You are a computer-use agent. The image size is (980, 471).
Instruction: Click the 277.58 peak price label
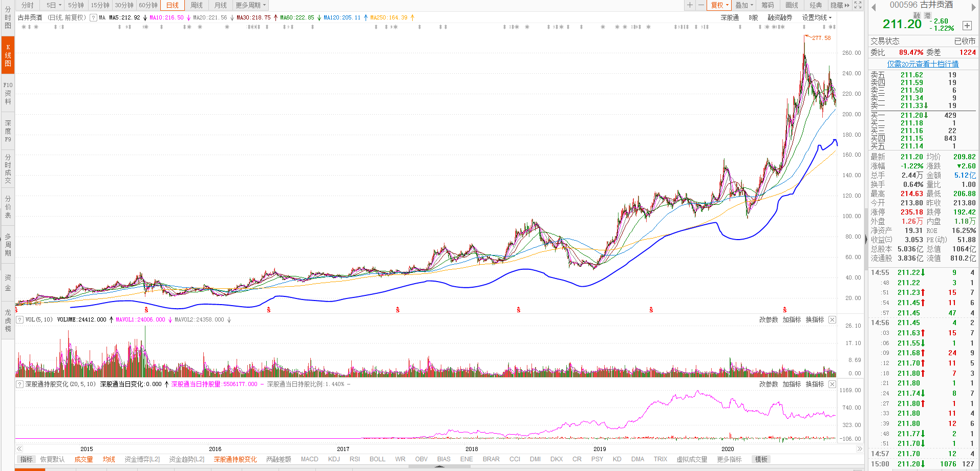pos(821,38)
